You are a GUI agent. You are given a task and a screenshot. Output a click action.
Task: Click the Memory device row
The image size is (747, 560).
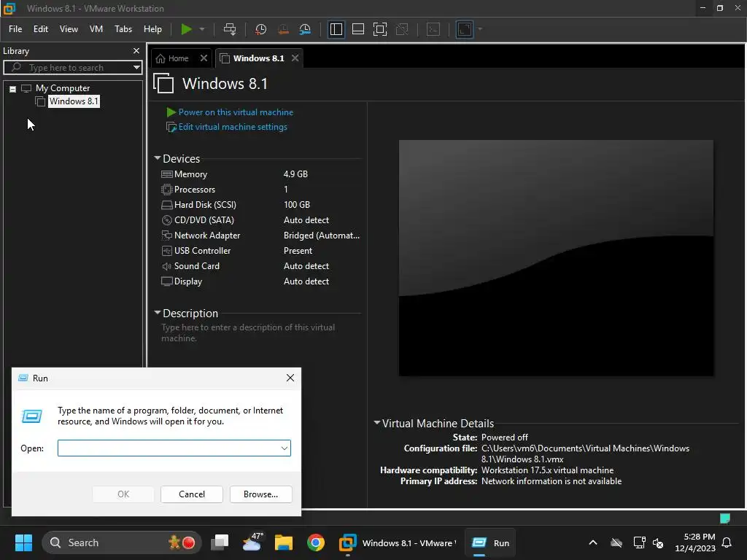point(261,174)
